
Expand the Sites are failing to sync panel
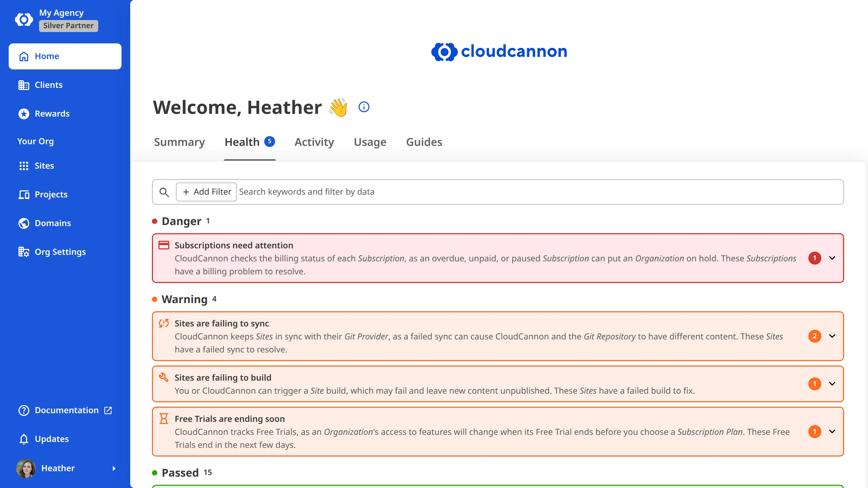click(832, 336)
